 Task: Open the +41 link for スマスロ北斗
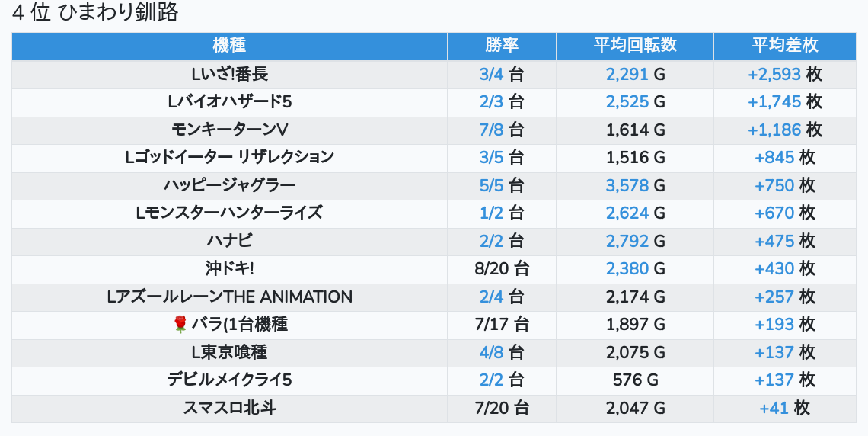(x=774, y=408)
